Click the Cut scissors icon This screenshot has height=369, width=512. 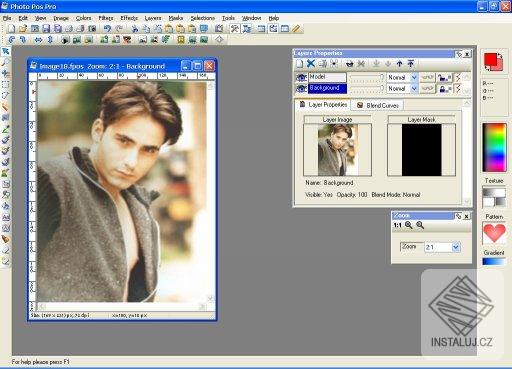135,29
